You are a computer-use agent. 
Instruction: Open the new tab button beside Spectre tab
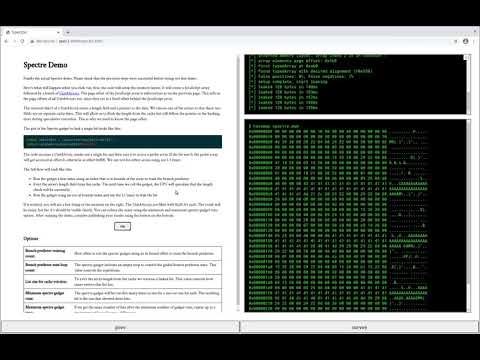point(68,32)
